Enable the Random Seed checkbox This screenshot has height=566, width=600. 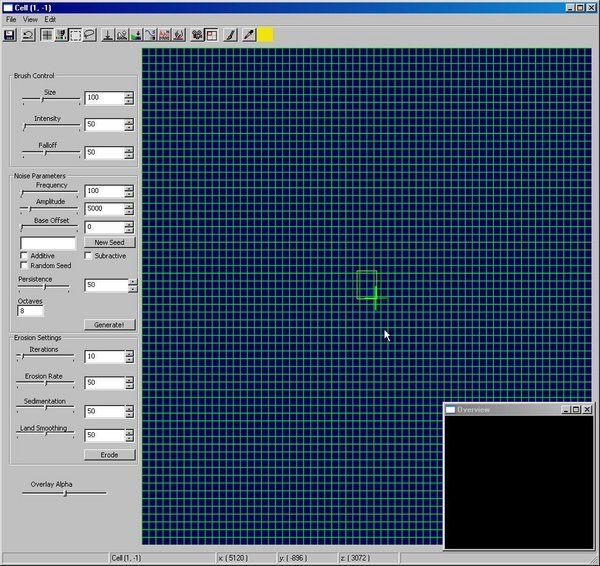(24, 265)
